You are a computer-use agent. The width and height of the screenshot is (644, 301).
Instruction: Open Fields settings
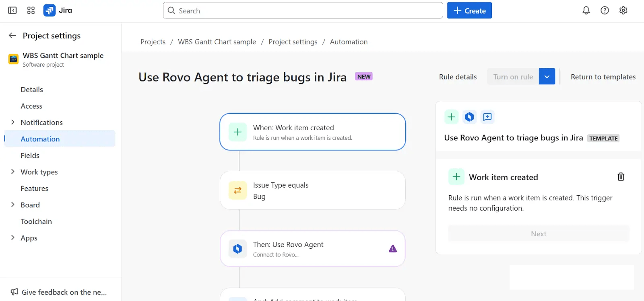tap(30, 156)
